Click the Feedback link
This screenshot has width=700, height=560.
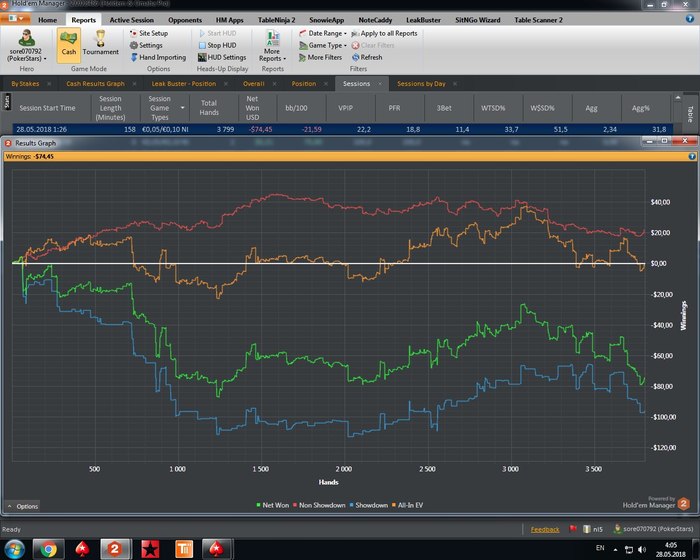(545, 529)
